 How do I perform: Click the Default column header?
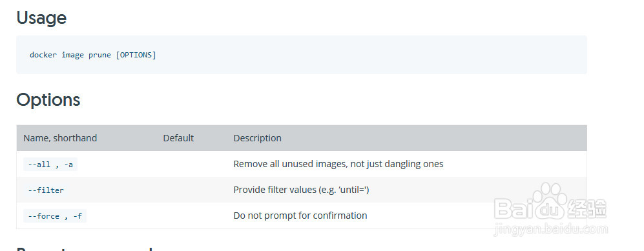click(x=178, y=138)
